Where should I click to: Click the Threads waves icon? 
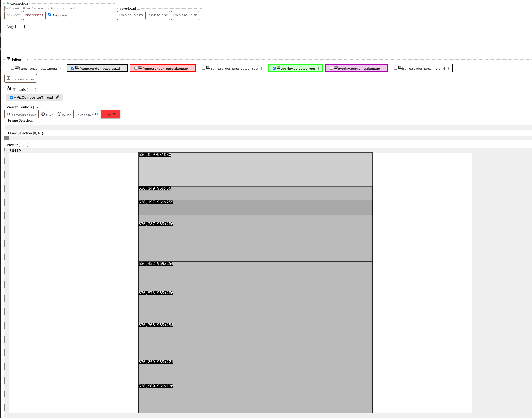pos(9,88)
